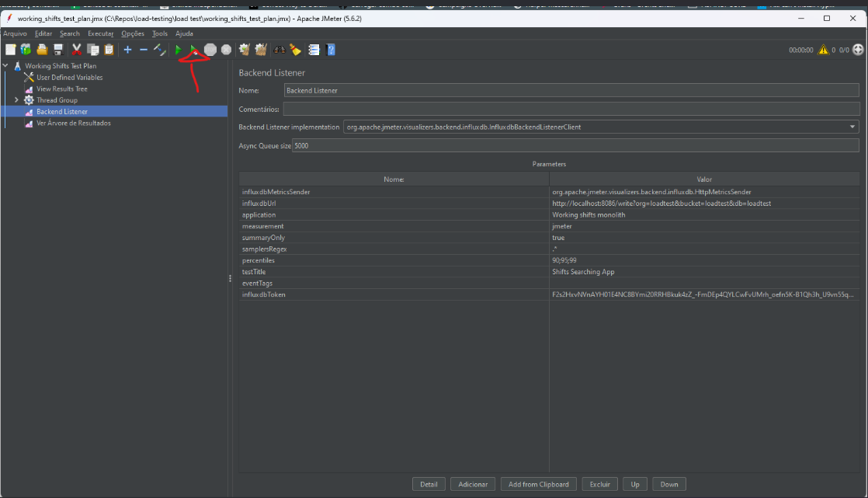868x498 pixels.
Task: Save the test plan with floppy icon
Action: [x=58, y=50]
